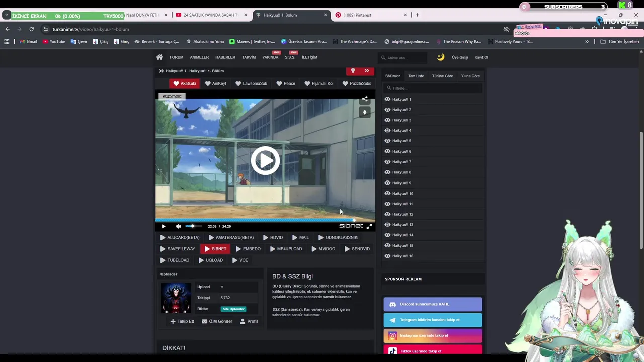Switch to SENDVID video source
Viewport: 644px width, 362px height.
(x=357, y=249)
